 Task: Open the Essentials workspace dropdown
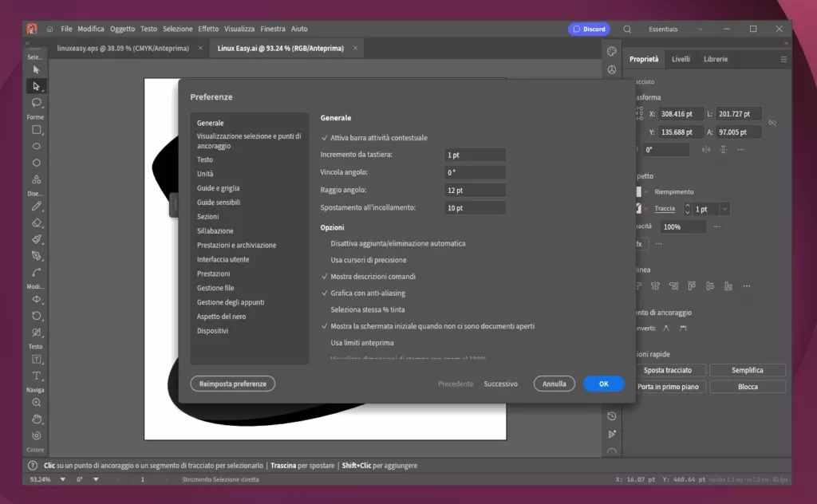click(676, 30)
